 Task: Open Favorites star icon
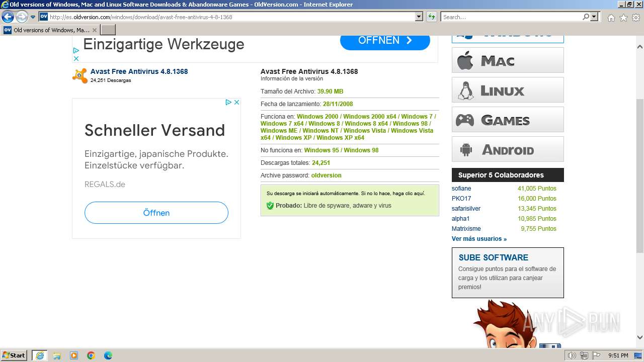coord(623,18)
